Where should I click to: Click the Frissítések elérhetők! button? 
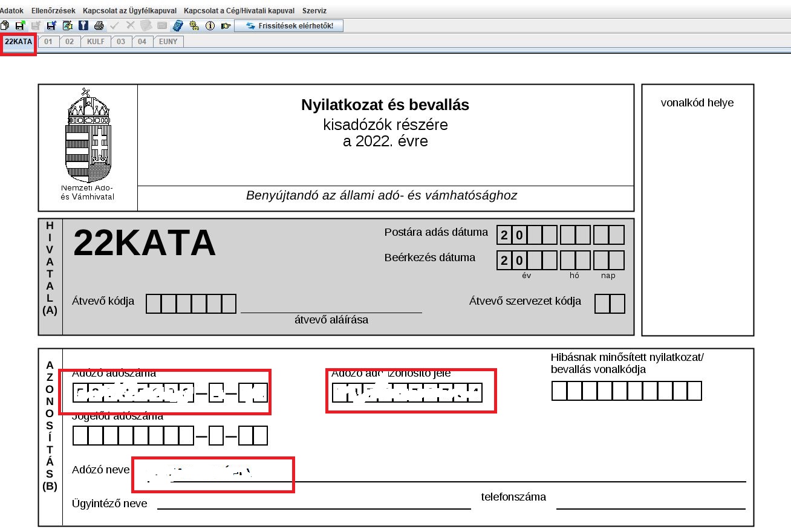288,25
